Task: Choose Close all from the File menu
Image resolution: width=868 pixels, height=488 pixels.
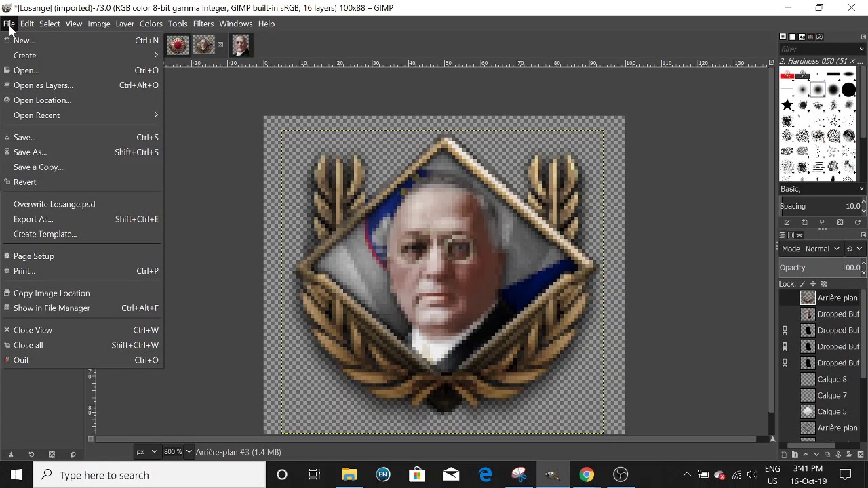Action: coord(81,345)
